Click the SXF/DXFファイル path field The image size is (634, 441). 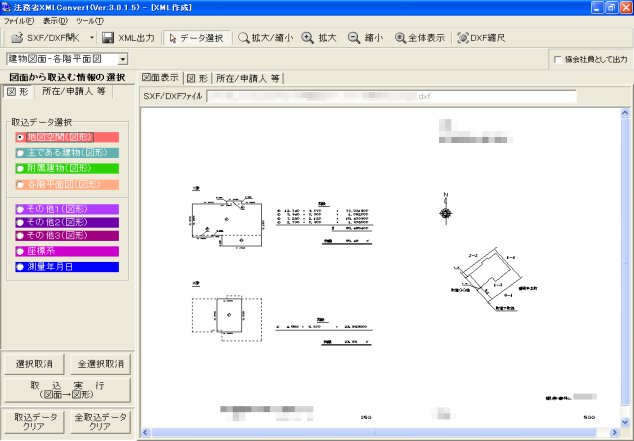pyautogui.click(x=391, y=97)
